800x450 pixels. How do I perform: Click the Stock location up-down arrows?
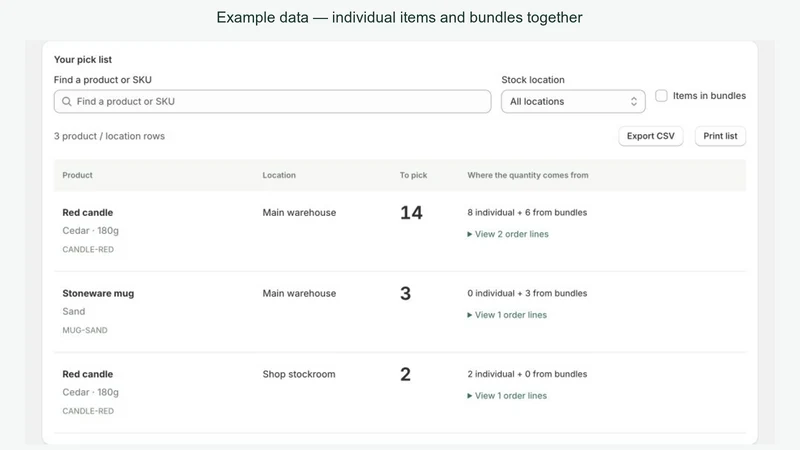(x=634, y=102)
